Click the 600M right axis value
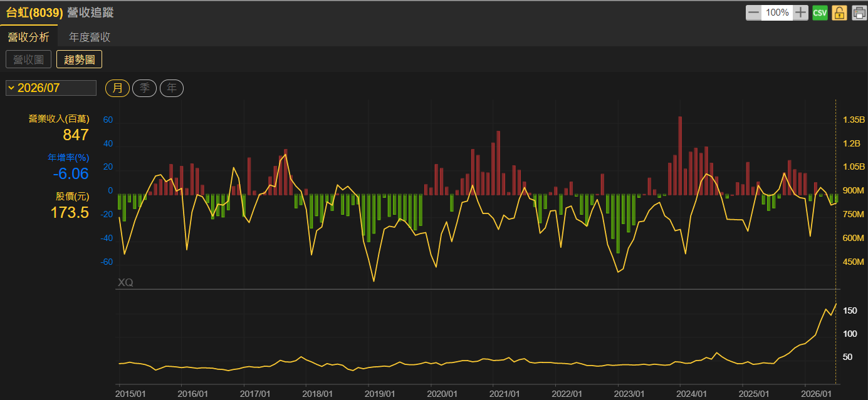Image resolution: width=868 pixels, height=400 pixels. pos(854,238)
